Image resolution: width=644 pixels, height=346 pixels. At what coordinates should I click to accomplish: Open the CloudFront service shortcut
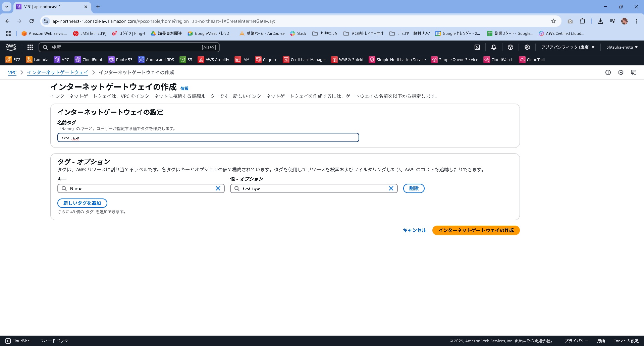[x=89, y=59]
